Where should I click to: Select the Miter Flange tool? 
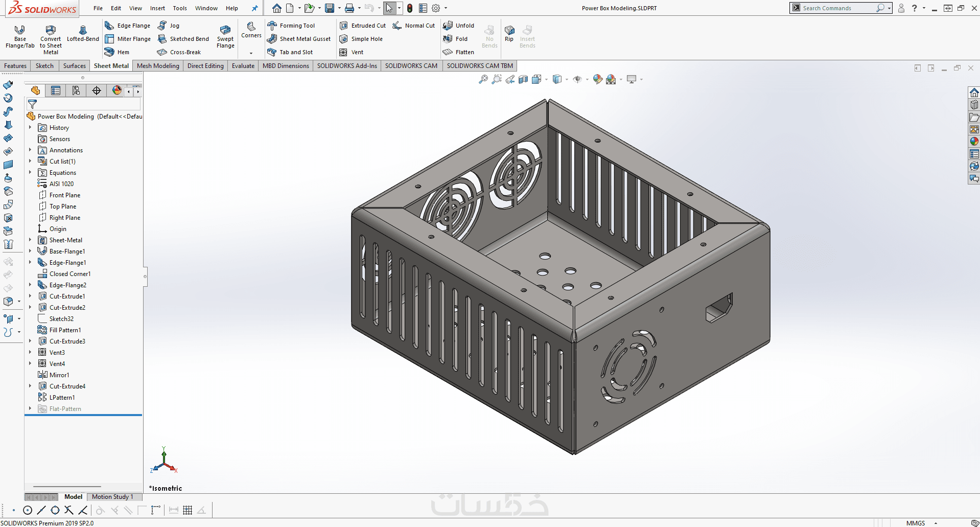pos(127,39)
